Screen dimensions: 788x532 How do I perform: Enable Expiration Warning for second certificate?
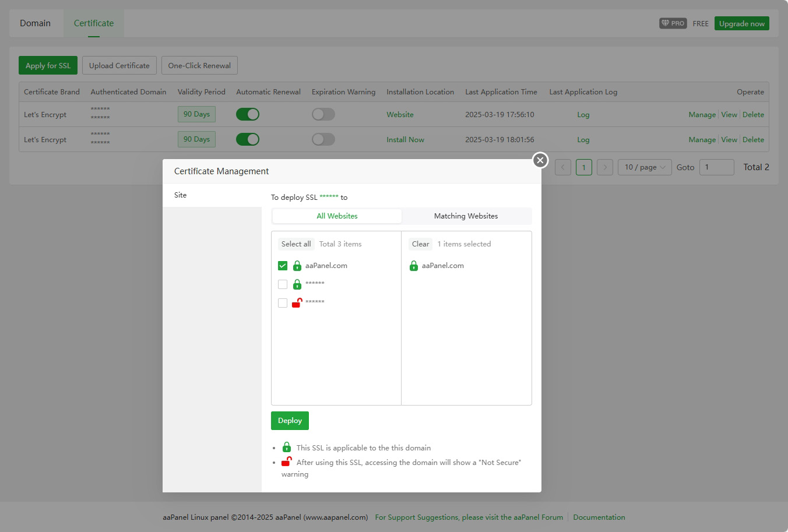323,139
